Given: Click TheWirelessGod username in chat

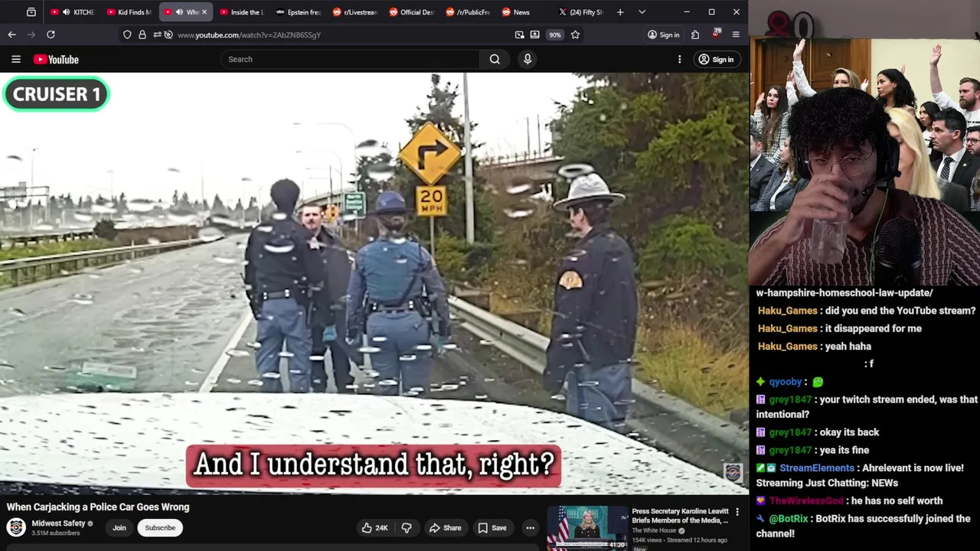Looking at the screenshot, I should click(806, 500).
